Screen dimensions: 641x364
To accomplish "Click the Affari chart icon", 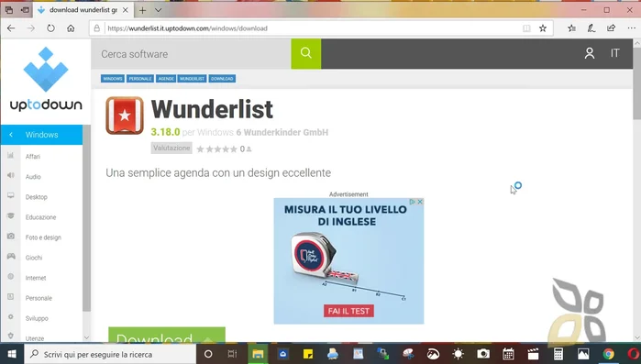I will [11, 155].
